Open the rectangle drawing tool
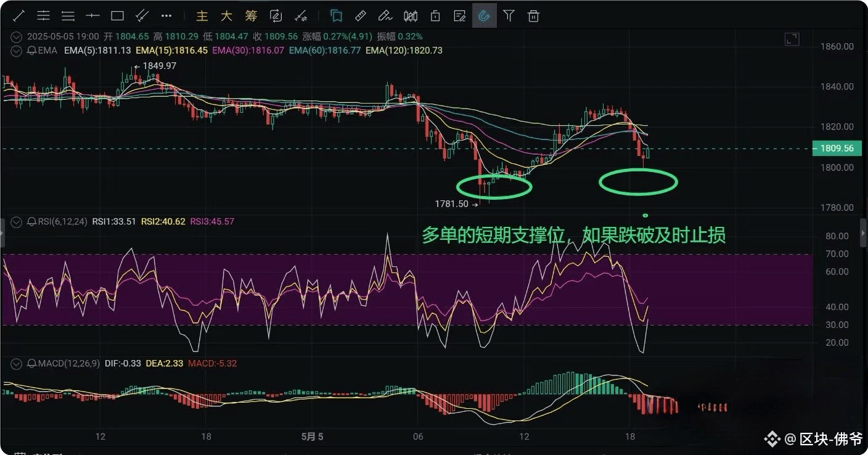868x455 pixels. 117,15
